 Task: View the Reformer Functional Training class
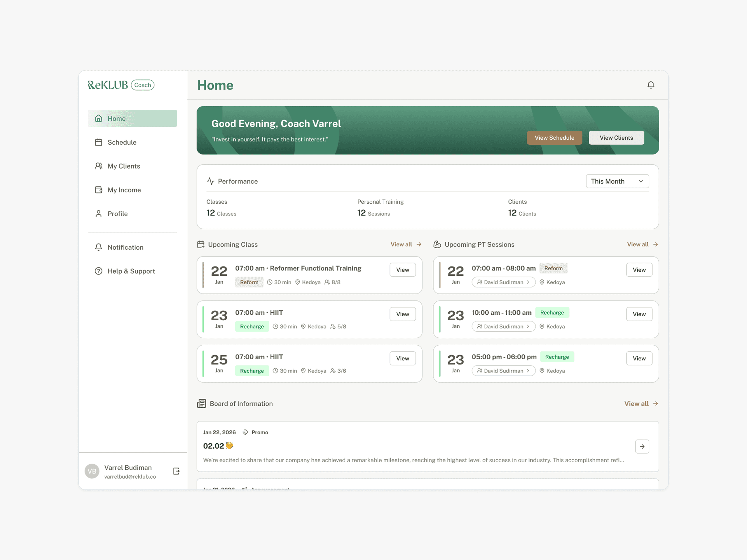[402, 270]
